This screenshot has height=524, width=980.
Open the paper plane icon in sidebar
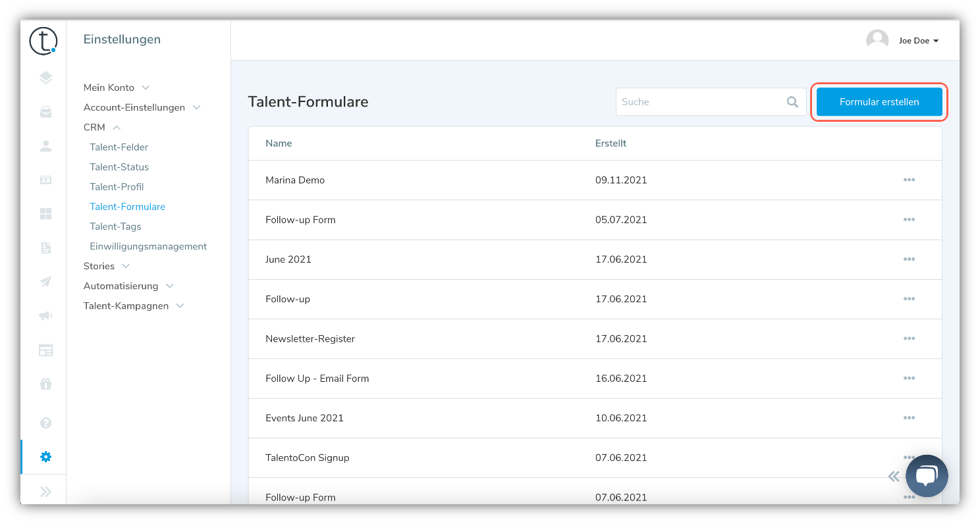(45, 282)
